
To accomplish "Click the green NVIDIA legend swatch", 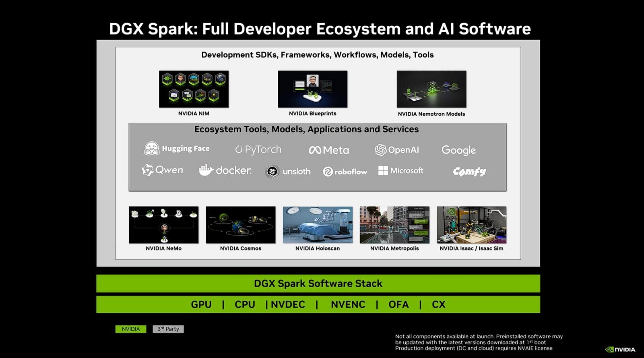I will 131,329.
